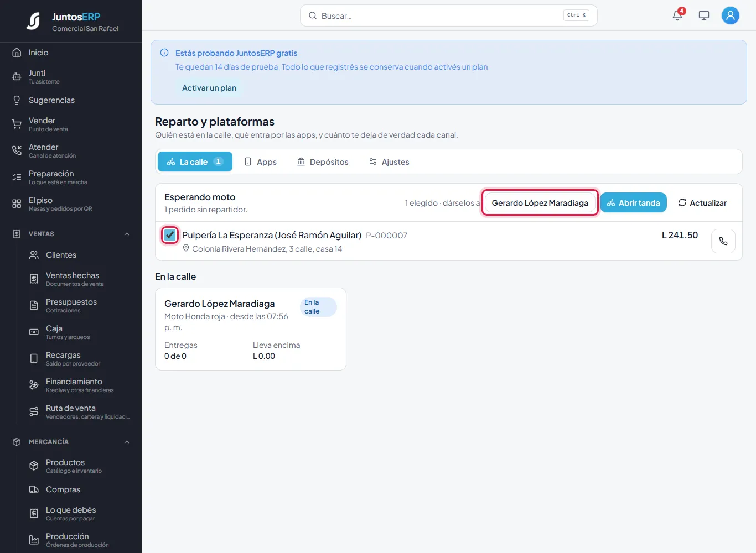Open Junti assistant
This screenshot has width=756, height=553.
[x=71, y=76]
